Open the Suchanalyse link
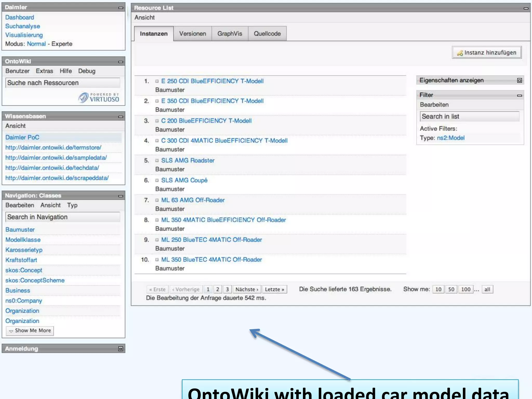The image size is (532, 399). point(23,26)
